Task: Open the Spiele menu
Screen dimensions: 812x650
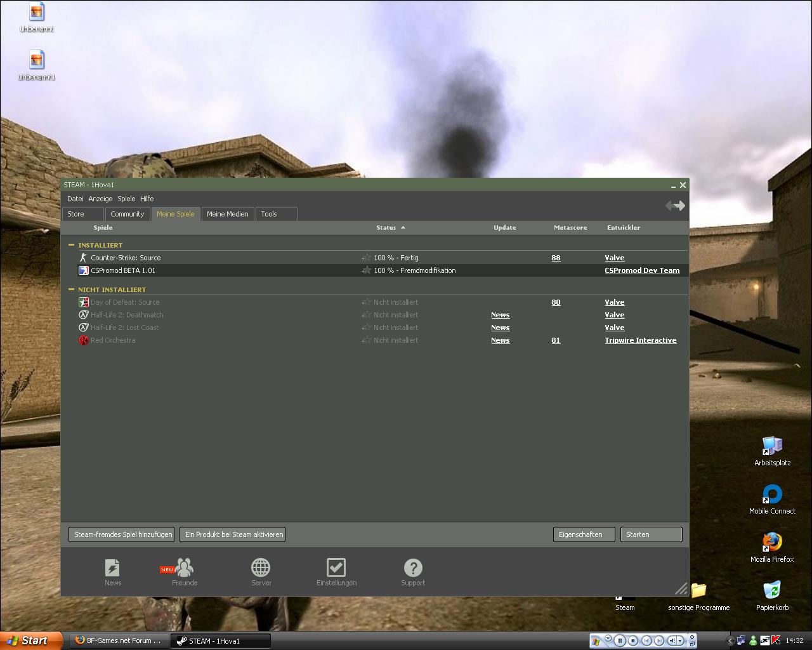Action: [x=126, y=199]
